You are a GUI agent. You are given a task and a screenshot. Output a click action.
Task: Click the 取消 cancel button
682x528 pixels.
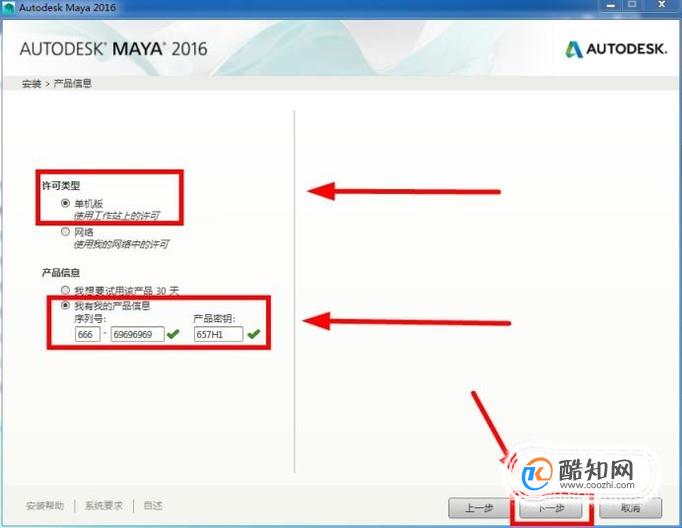click(630, 508)
